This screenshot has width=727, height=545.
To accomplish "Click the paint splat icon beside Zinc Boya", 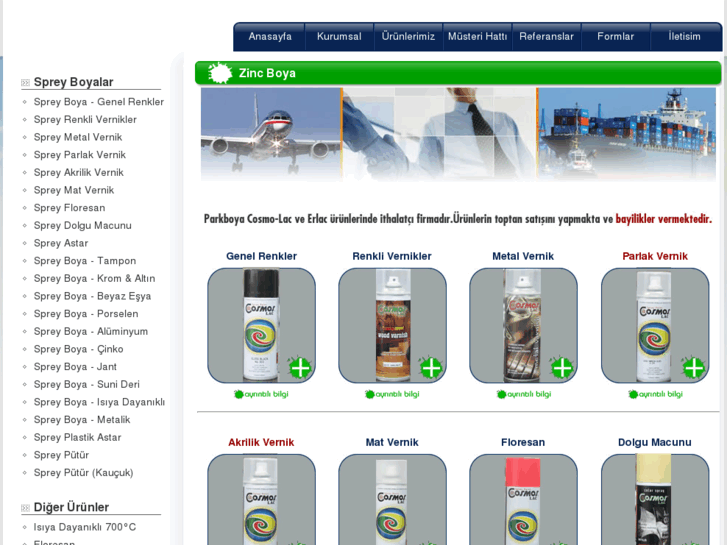I will [219, 73].
